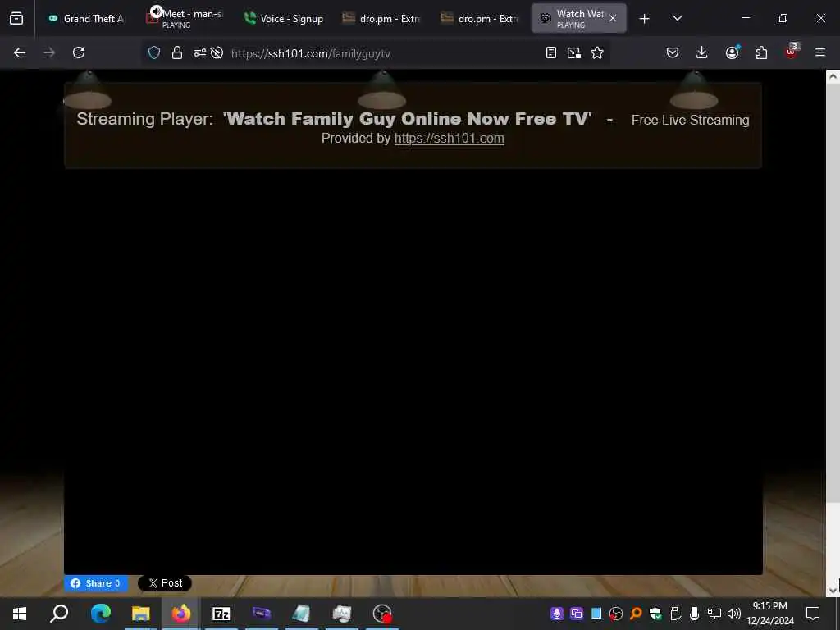Go forward one page
Viewport: 840px width, 630px height.
coord(49,53)
